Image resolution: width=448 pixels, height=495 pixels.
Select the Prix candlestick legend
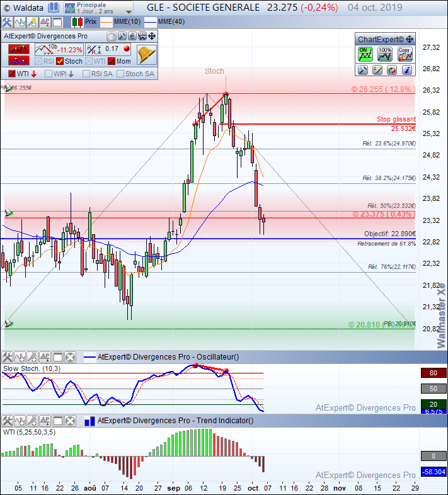[84, 22]
